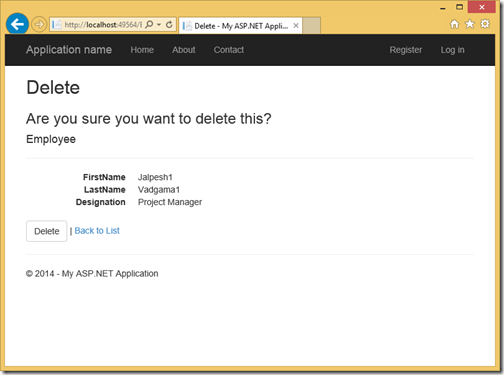Close the browser window
The image size is (504, 375).
[x=482, y=7]
